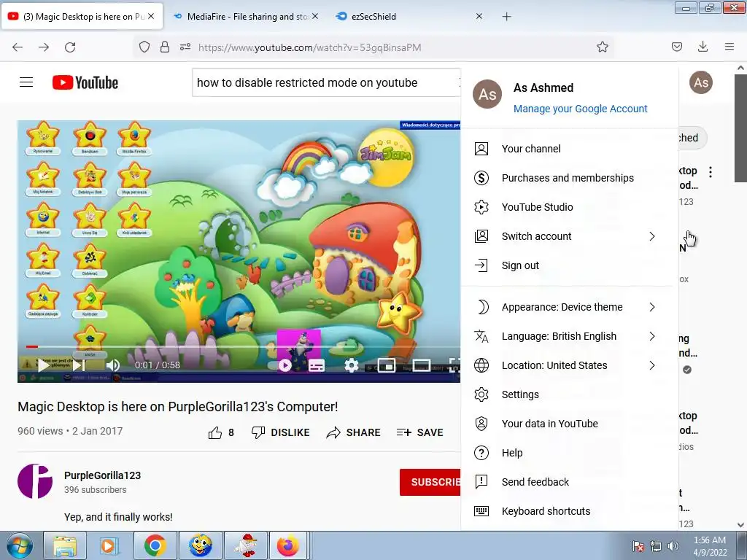Play the video
Image resolution: width=747 pixels, height=560 pixels.
coord(43,365)
